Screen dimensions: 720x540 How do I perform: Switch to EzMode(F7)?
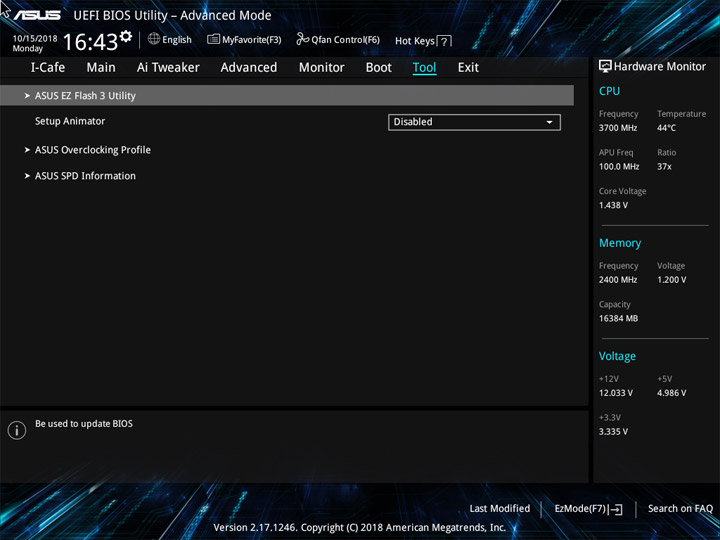pyautogui.click(x=589, y=509)
